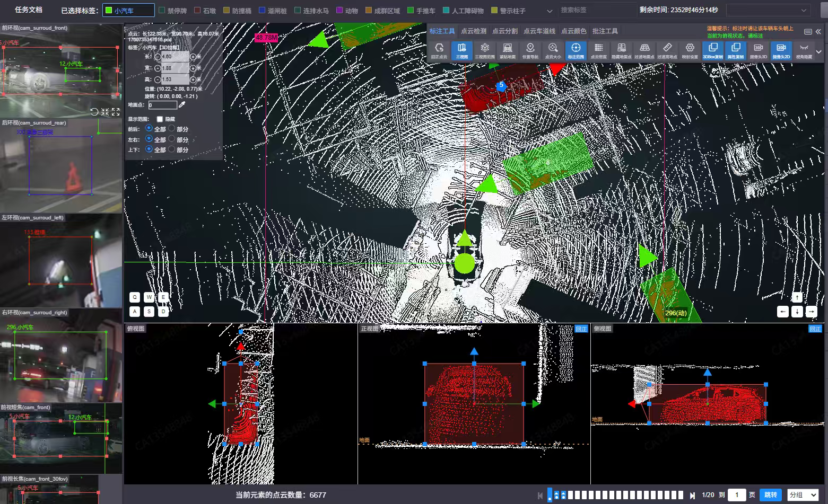Check the 隐藏 display range checkbox
This screenshot has width=828, height=504.
point(160,119)
